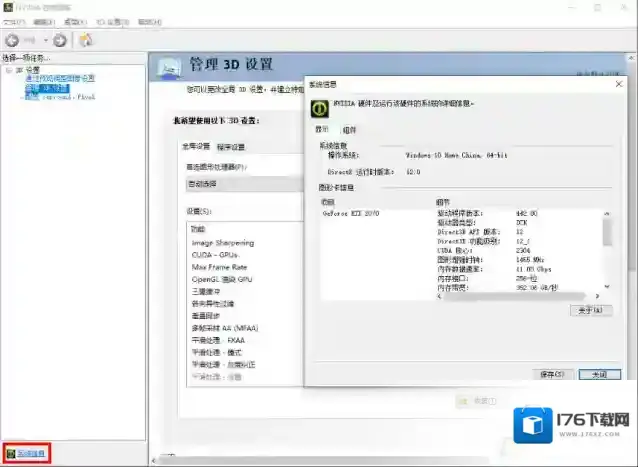Select 通过预览调整图像设置 in the task tree

(x=60, y=79)
